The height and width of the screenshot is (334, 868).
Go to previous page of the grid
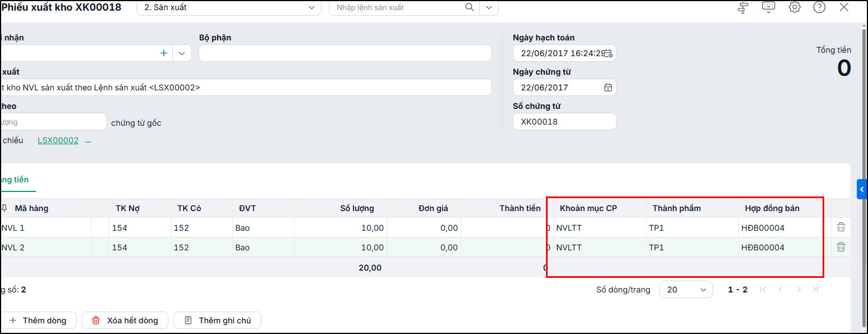[x=780, y=290]
